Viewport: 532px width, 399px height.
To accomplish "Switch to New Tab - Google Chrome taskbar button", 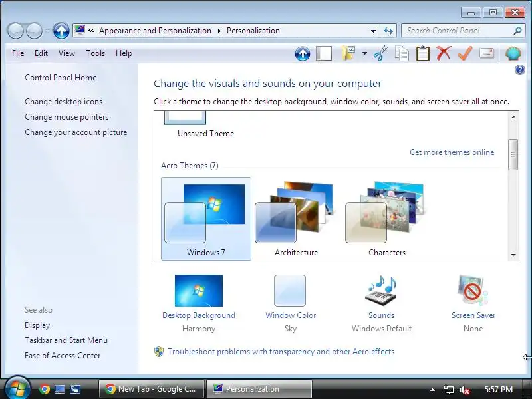I will [x=152, y=389].
